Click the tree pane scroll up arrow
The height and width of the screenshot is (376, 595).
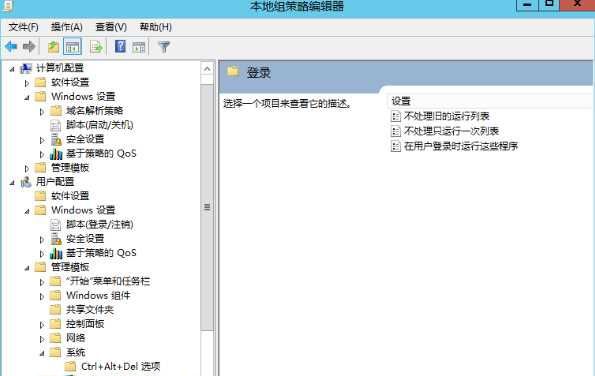[x=207, y=69]
